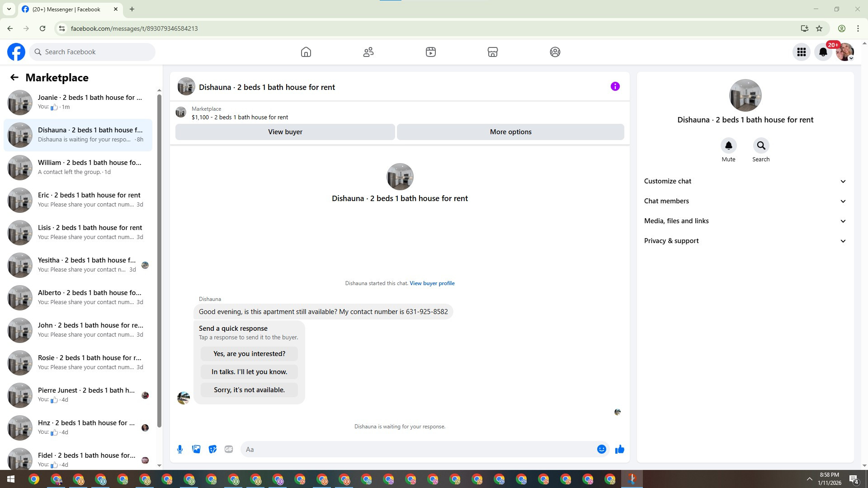868x488 pixels.
Task: Open the John conversation
Action: tap(78, 330)
